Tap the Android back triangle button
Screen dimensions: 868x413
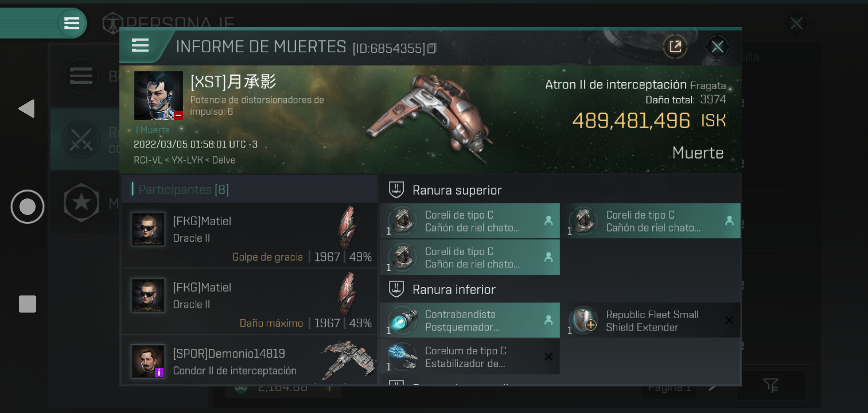27,109
